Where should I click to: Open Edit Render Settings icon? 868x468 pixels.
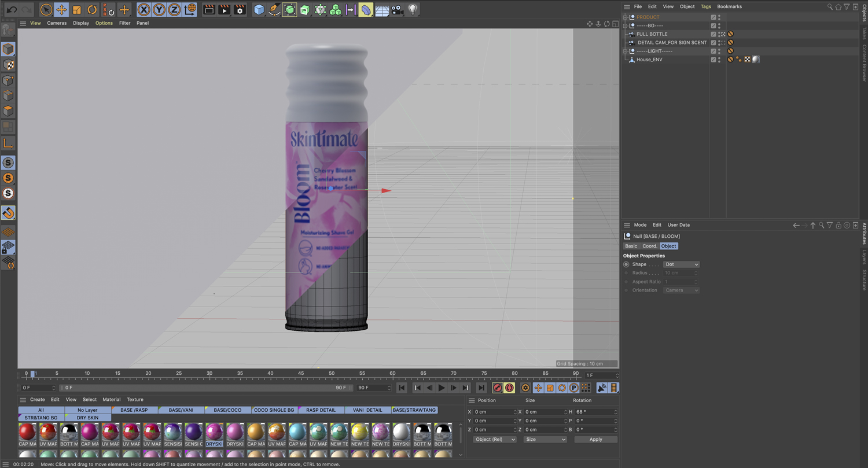coord(240,10)
